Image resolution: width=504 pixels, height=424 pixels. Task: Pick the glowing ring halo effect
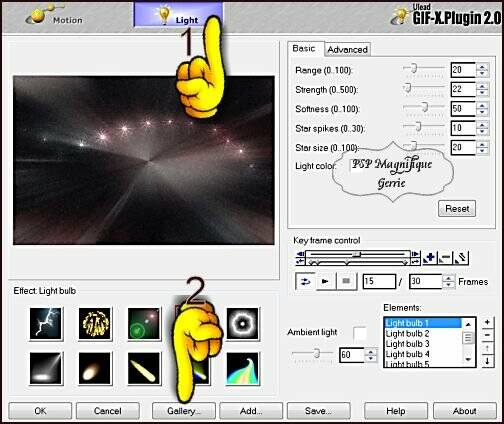pos(242,324)
